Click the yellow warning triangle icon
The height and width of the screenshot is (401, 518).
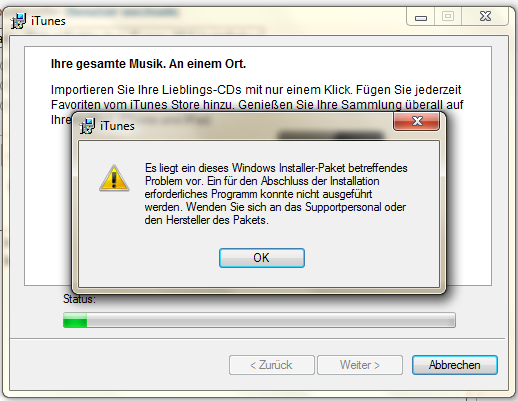coord(114,178)
